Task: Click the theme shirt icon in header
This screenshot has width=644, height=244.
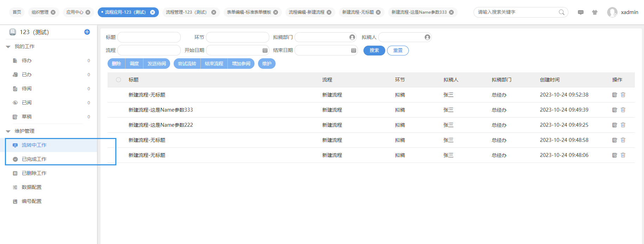Action: (595, 12)
